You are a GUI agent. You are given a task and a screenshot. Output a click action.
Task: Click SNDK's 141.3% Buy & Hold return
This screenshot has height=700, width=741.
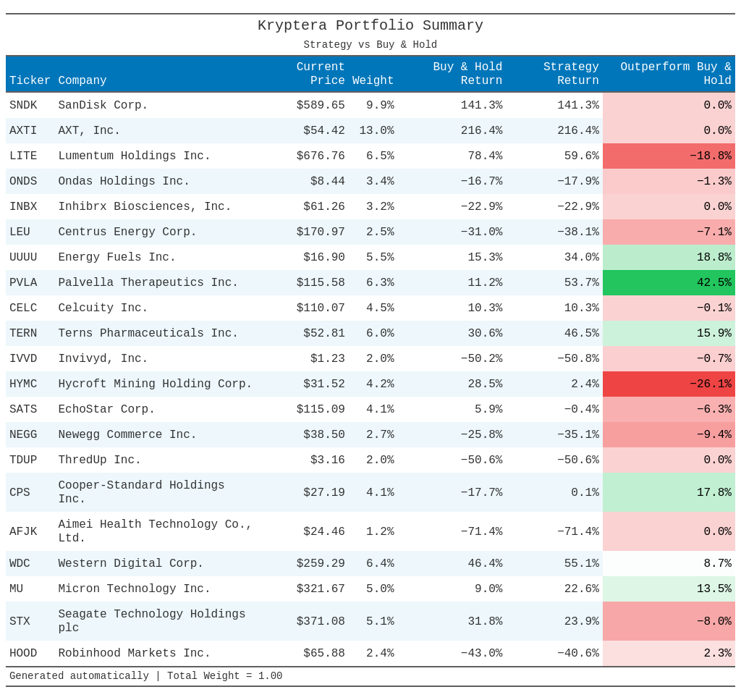481,105
